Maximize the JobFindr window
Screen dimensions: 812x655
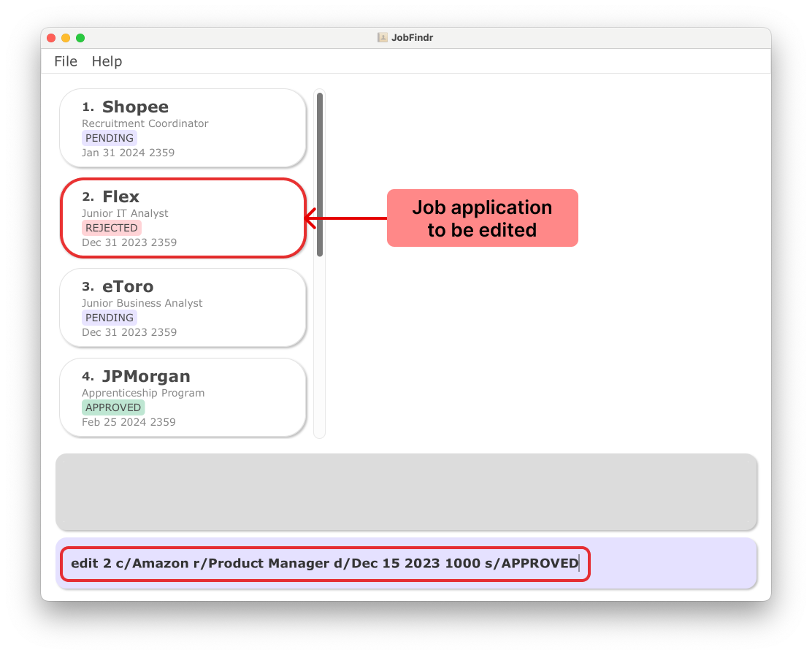pyautogui.click(x=80, y=38)
